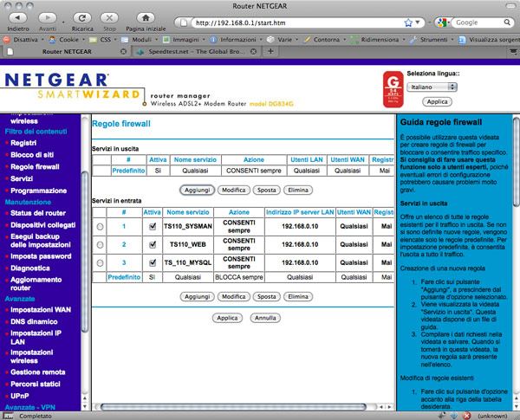Go forward with the Avanti button
Viewport: 520px width, 420px height.
pos(48,18)
